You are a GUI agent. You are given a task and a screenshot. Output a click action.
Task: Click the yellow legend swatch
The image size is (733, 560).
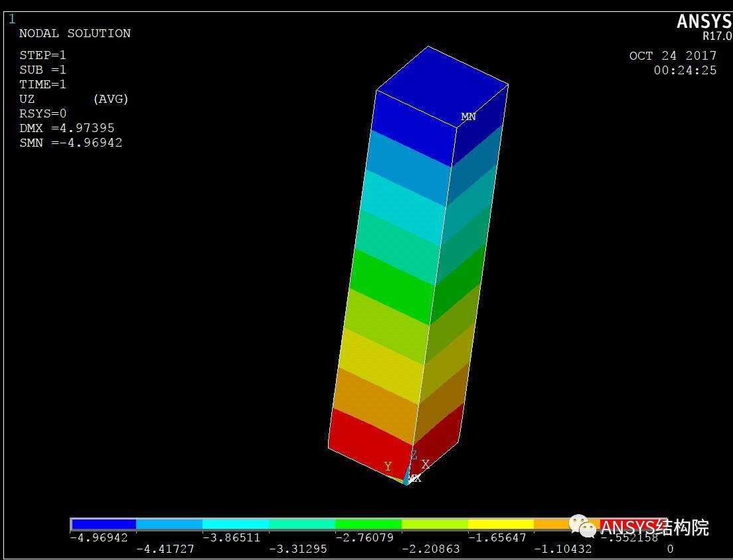pyautogui.click(x=501, y=524)
